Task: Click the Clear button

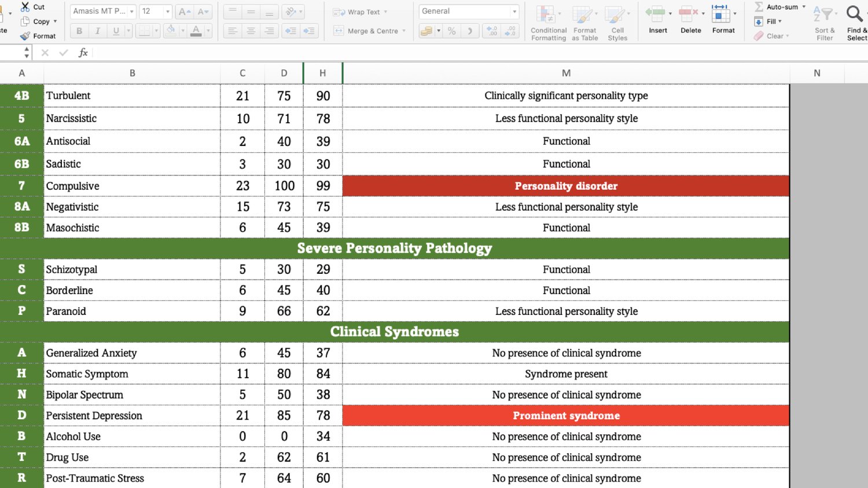Action: coord(768,36)
